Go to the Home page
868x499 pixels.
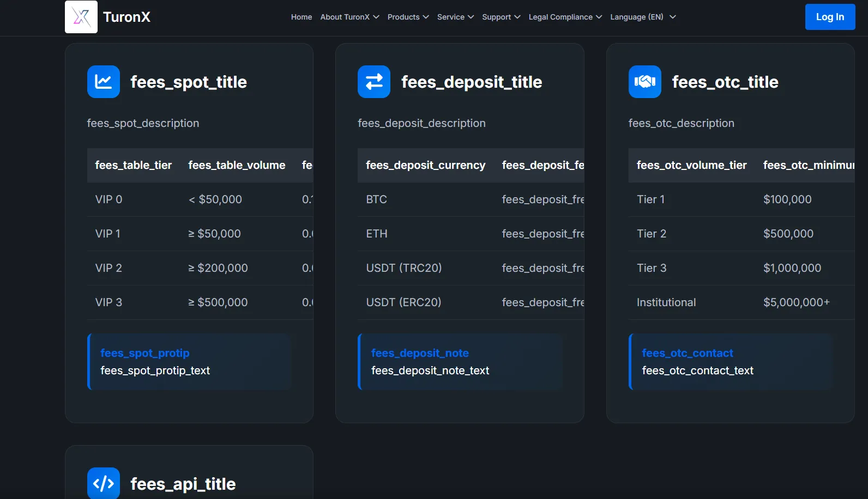point(302,17)
